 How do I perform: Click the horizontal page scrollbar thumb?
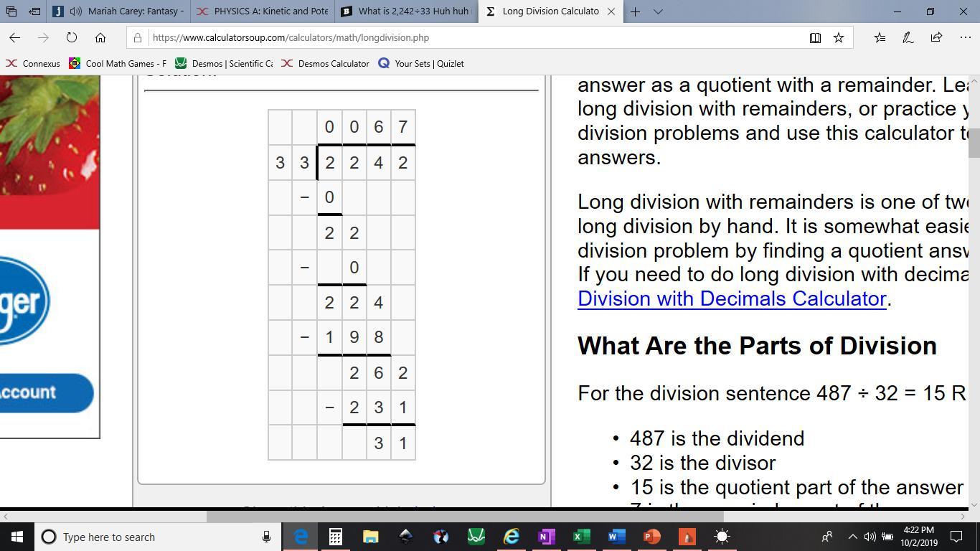[465, 516]
